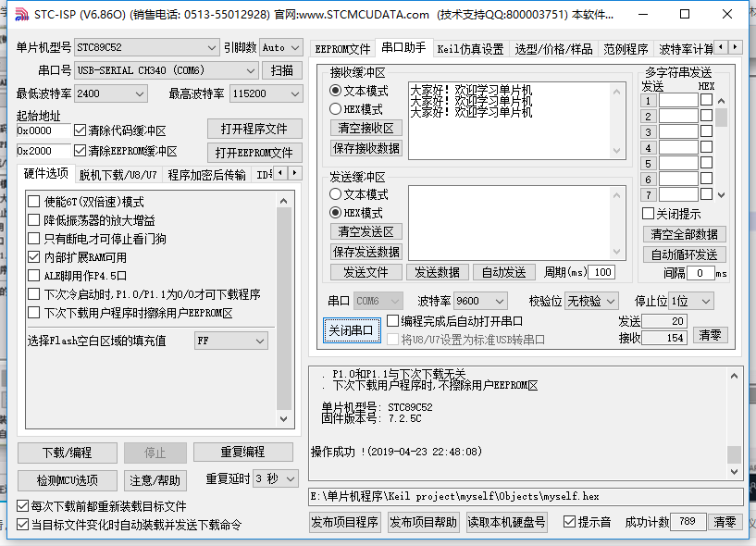This screenshot has width=756, height=546.
Task: Open 最高波特率 115200 dropdown
Action: click(266, 93)
